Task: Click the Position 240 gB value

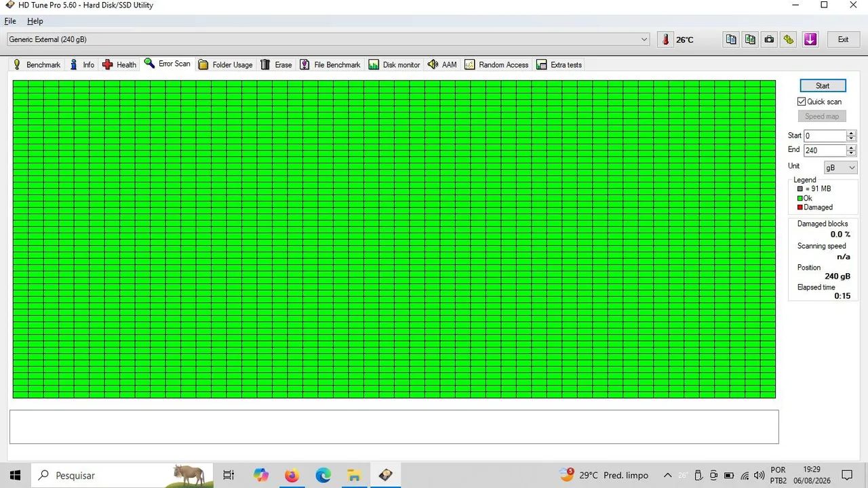Action: click(837, 277)
